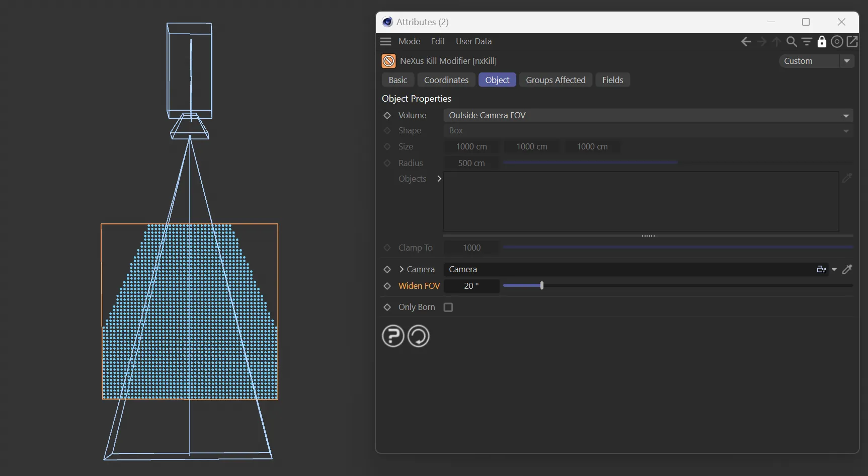Toggle the Volume keyframe diamond

387,116
